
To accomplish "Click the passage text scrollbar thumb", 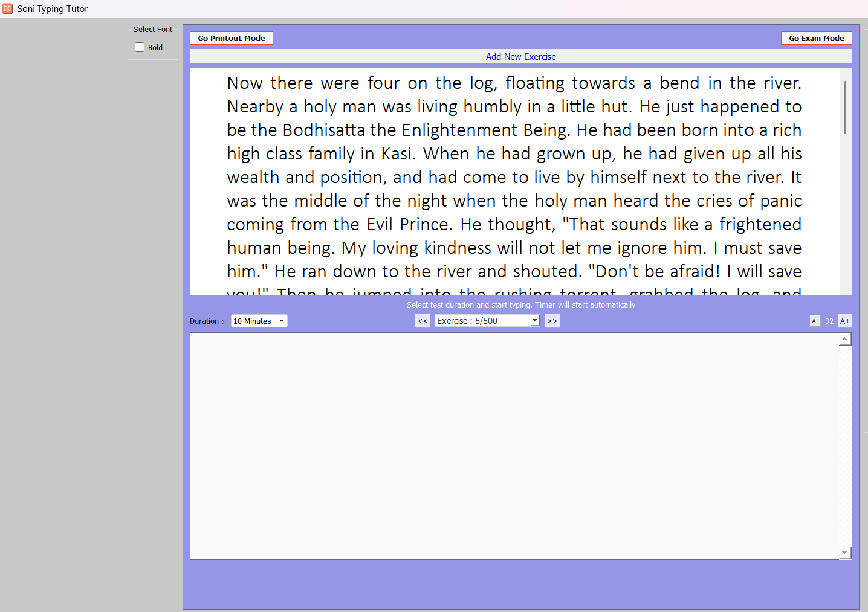I will [x=845, y=108].
